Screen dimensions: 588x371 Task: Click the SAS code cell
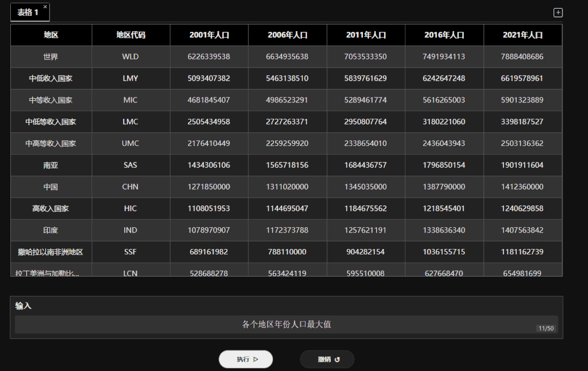click(130, 165)
